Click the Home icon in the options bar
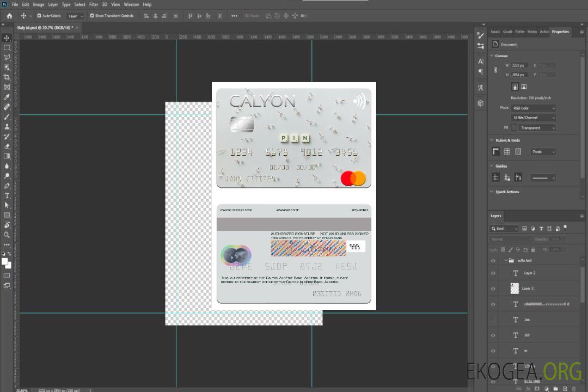Viewport: 588px width, 392px height. (x=9, y=16)
